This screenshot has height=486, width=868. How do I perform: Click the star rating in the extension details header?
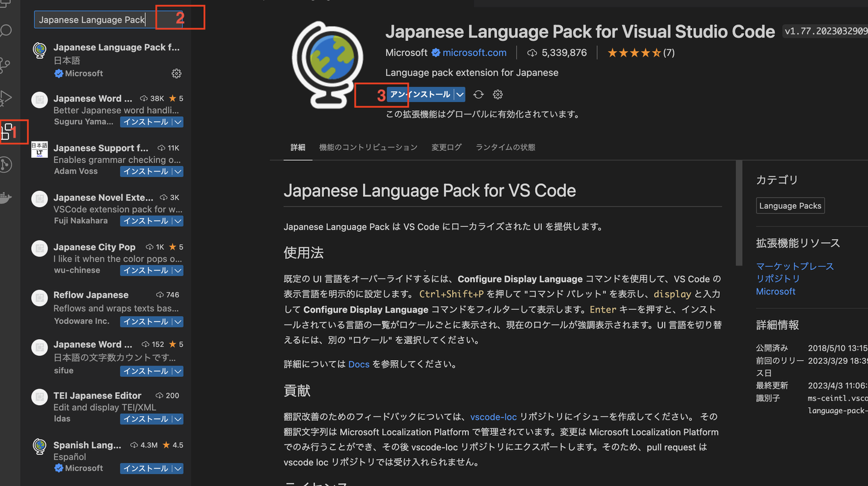tap(641, 53)
